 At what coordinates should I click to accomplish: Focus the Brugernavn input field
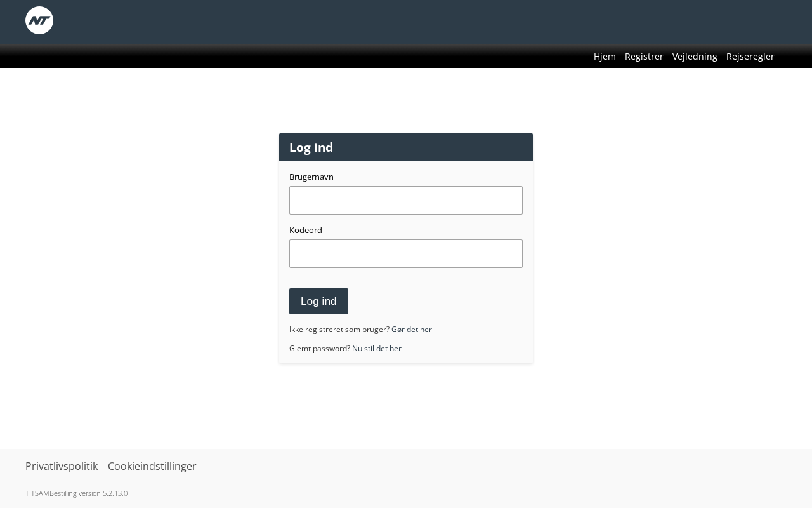[x=406, y=200]
